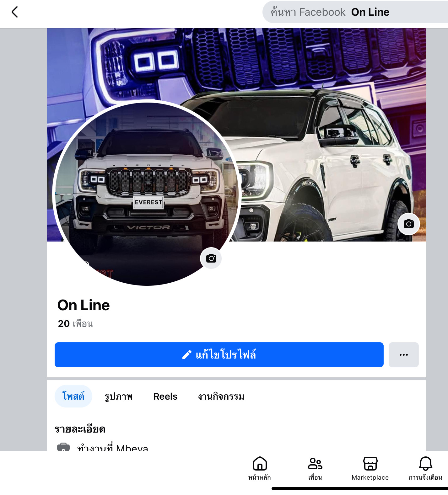
Task: Tap the work briefcase icon in details
Action: coord(63,447)
